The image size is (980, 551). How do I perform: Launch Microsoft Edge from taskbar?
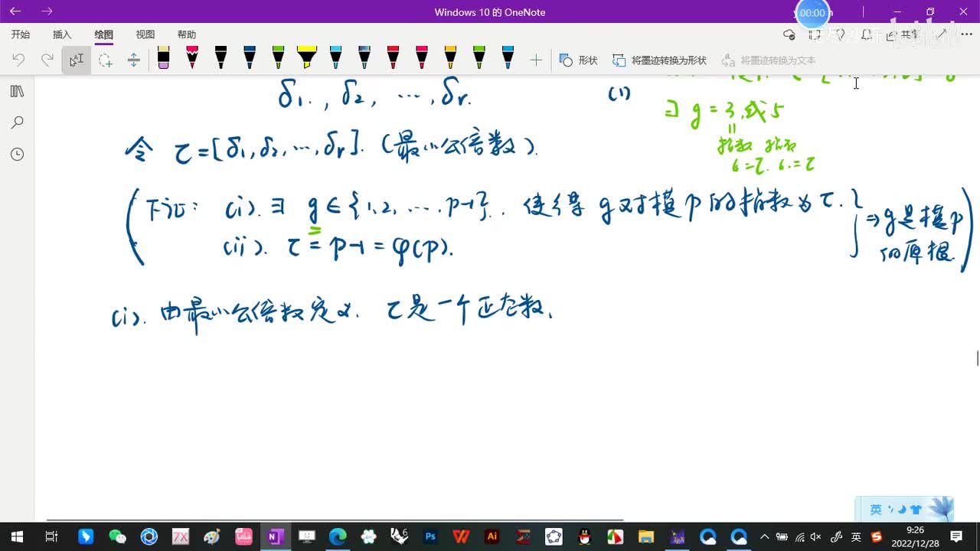point(338,536)
